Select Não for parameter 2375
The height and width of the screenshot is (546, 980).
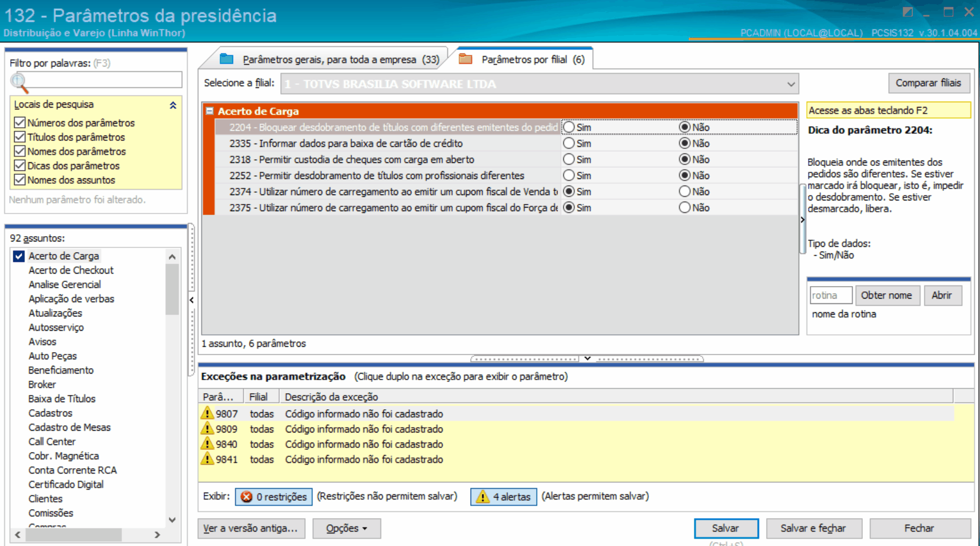point(685,207)
